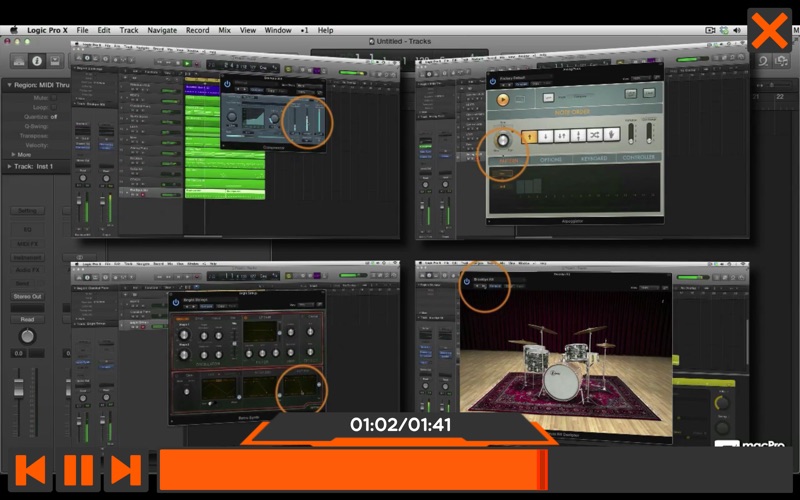Open the View menu
800x500 pixels.
[x=247, y=30]
